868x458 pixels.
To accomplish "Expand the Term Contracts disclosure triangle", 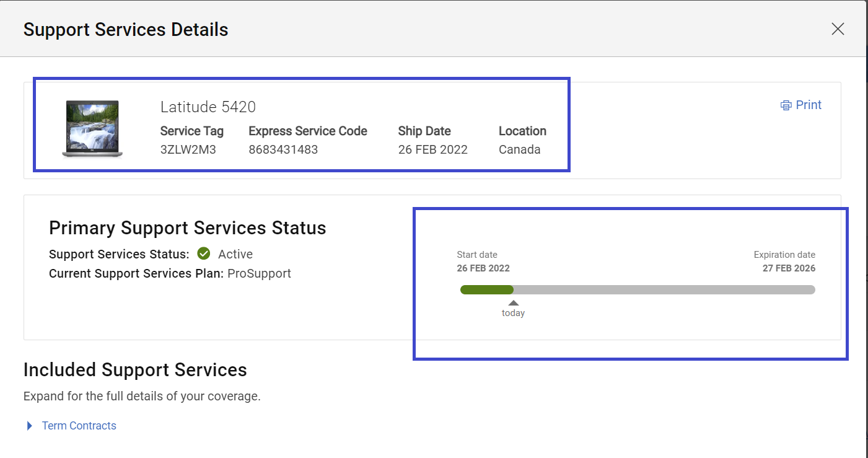I will point(29,426).
